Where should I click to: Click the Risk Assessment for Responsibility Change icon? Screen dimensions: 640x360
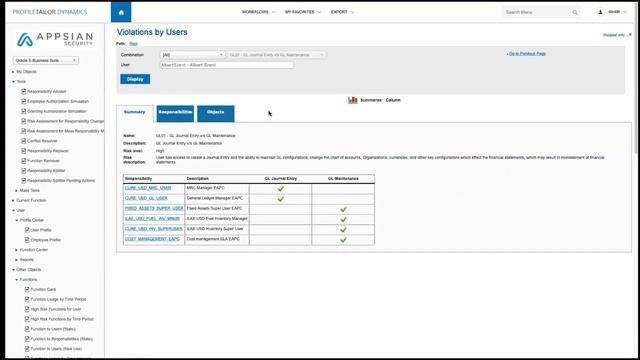tap(24, 121)
